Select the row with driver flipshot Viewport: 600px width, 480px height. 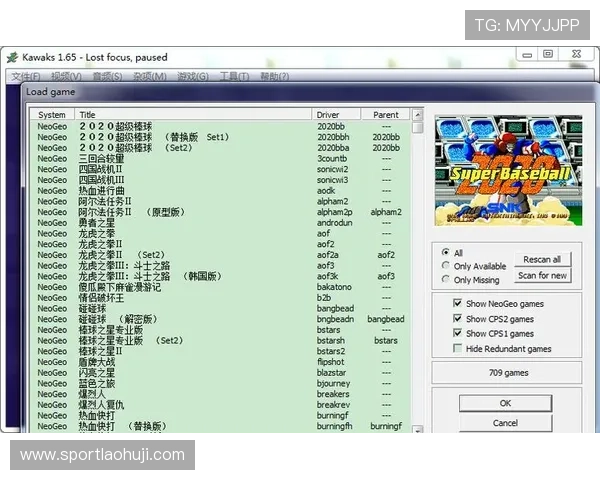220,362
